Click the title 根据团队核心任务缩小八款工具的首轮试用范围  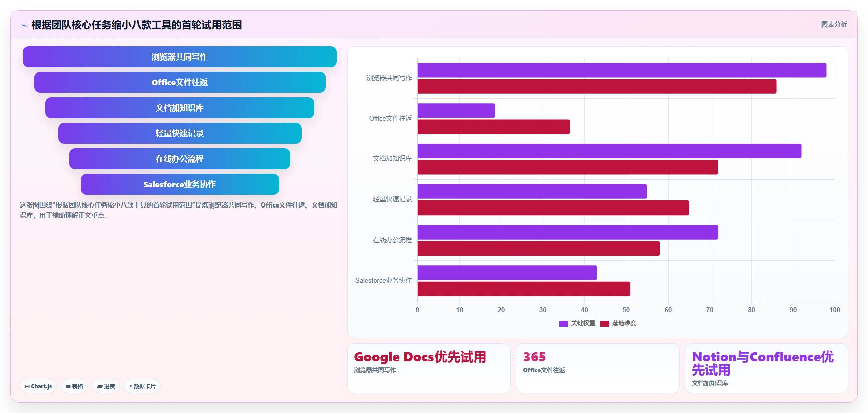click(136, 25)
